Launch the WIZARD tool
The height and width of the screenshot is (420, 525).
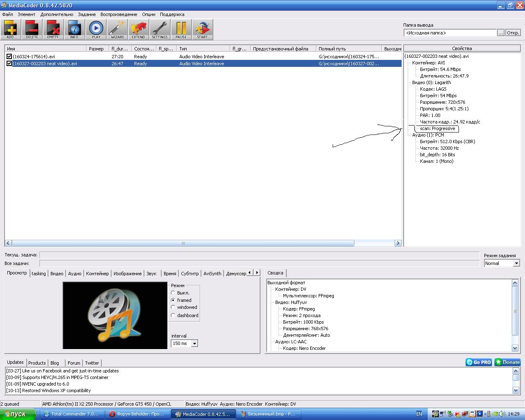point(117,30)
